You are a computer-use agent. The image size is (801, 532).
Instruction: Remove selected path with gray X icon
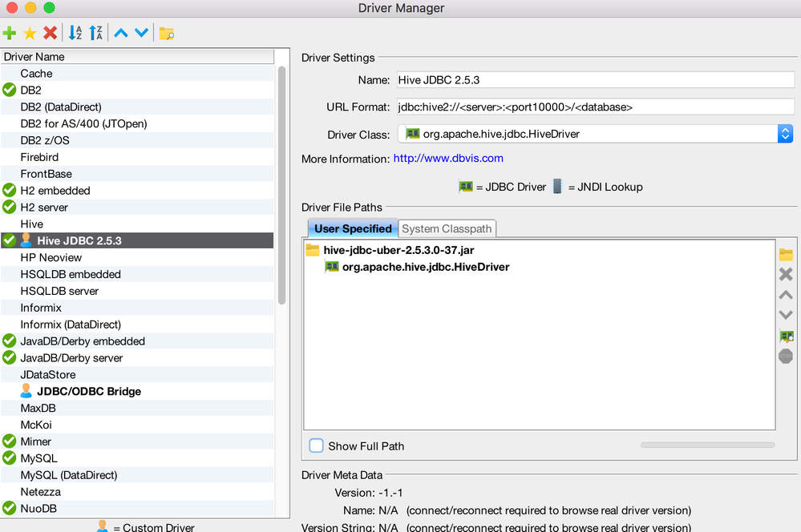point(786,275)
